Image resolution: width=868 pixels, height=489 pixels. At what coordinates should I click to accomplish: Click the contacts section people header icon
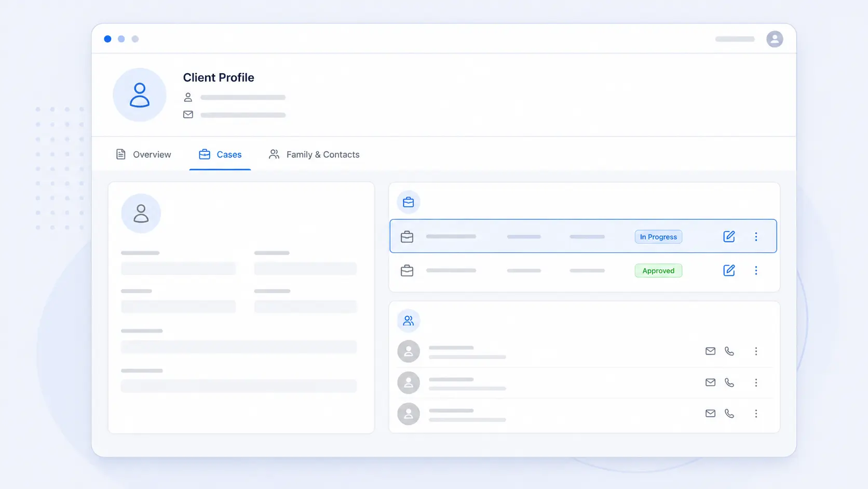(409, 321)
